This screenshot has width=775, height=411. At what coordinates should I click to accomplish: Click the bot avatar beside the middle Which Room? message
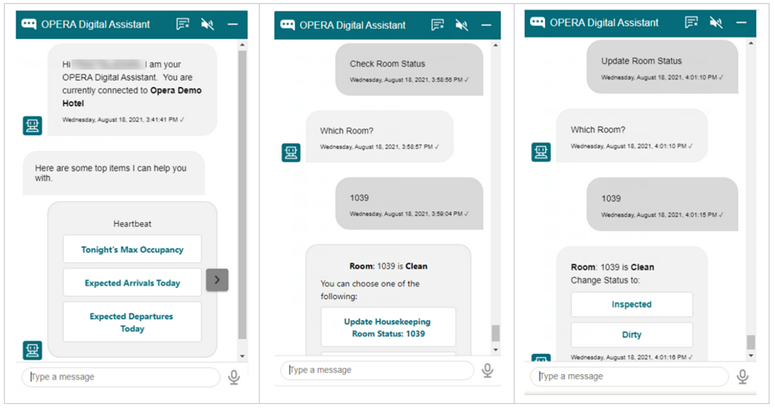(291, 153)
